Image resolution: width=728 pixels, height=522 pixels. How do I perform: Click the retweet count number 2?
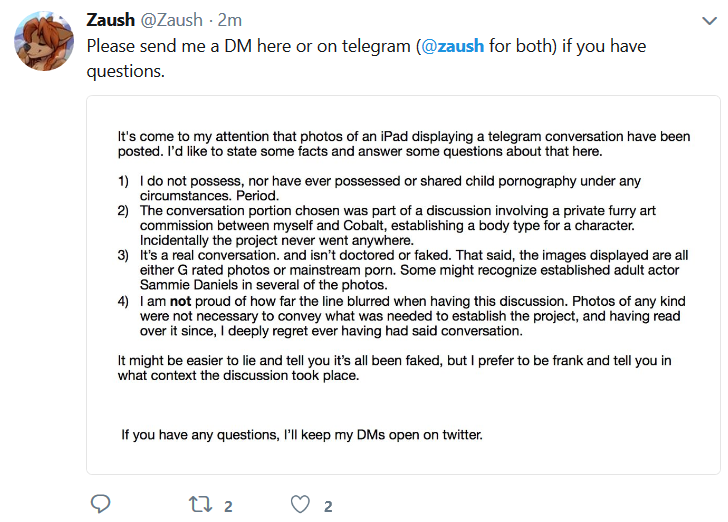[x=228, y=506]
